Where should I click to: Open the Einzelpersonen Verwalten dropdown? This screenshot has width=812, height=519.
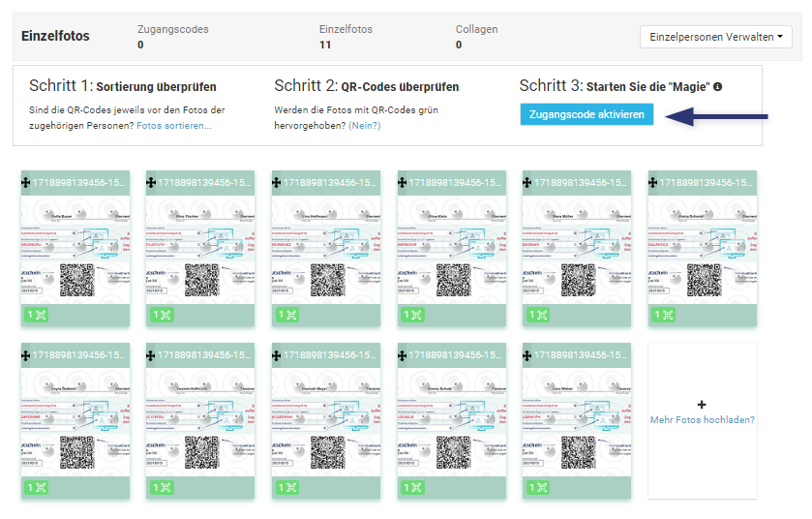[715, 38]
